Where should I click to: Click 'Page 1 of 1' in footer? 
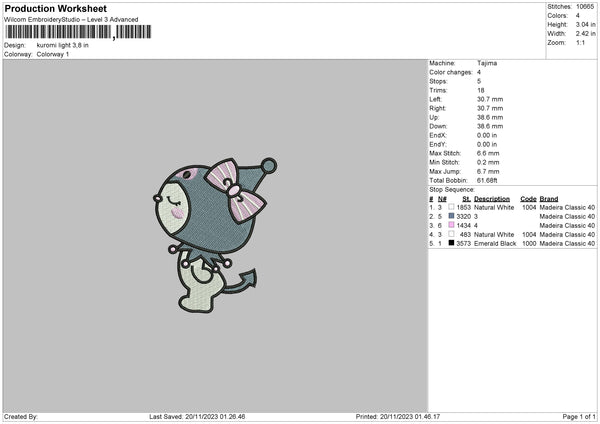tap(579, 417)
